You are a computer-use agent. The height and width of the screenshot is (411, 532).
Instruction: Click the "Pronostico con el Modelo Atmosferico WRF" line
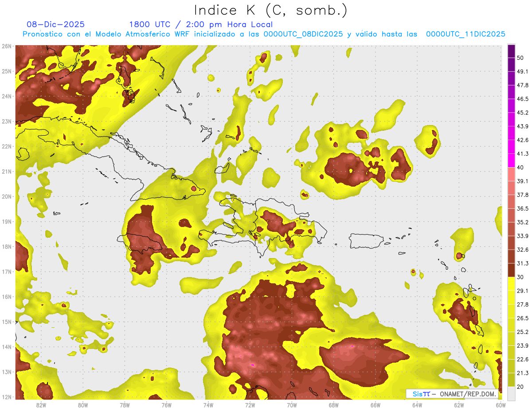click(264, 34)
